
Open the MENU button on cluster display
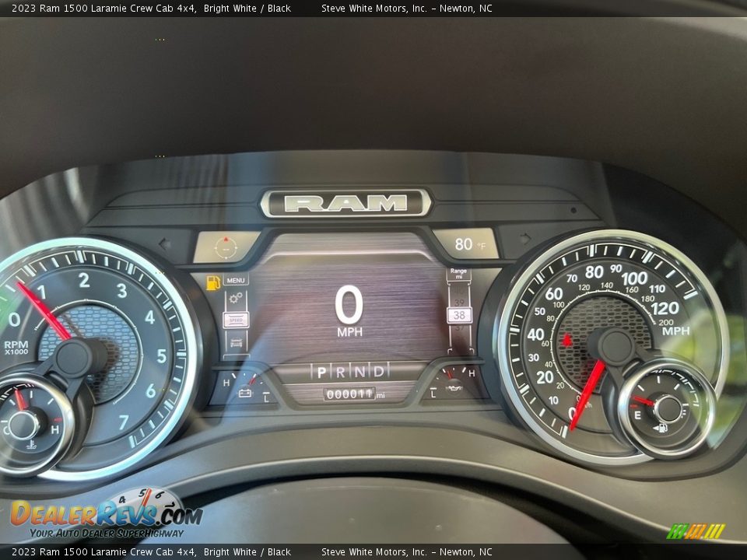[236, 280]
